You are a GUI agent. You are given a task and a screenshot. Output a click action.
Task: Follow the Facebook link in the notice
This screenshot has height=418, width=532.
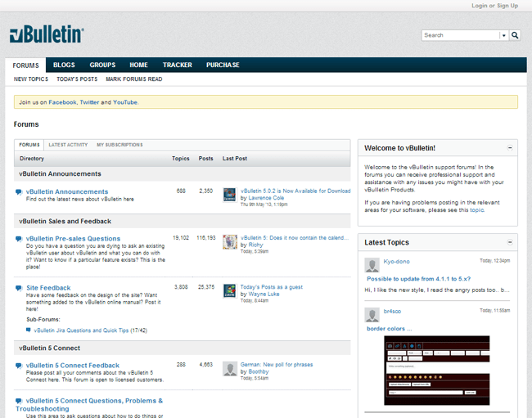point(62,102)
